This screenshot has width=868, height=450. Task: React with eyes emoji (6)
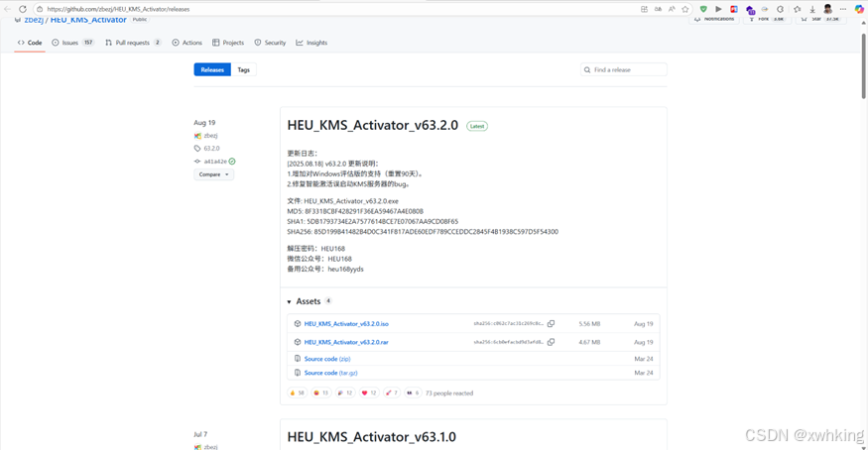click(x=413, y=394)
